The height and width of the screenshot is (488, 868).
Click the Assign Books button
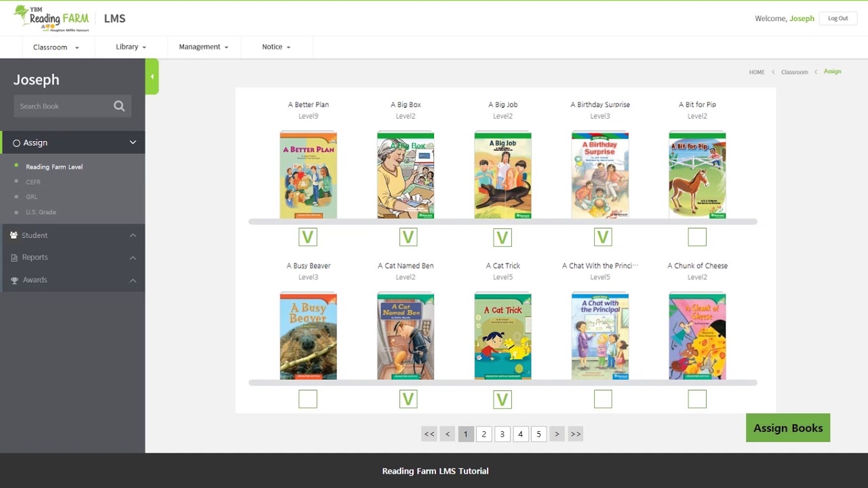[788, 428]
